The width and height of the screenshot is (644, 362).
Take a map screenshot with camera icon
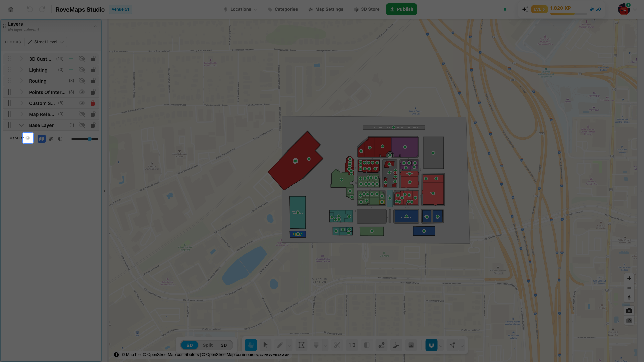[x=629, y=311]
